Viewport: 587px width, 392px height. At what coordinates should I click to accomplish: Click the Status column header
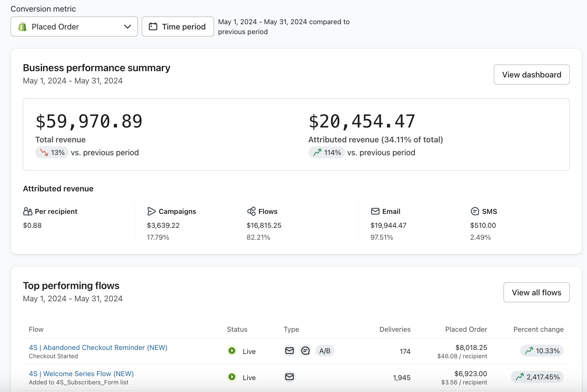coord(237,329)
